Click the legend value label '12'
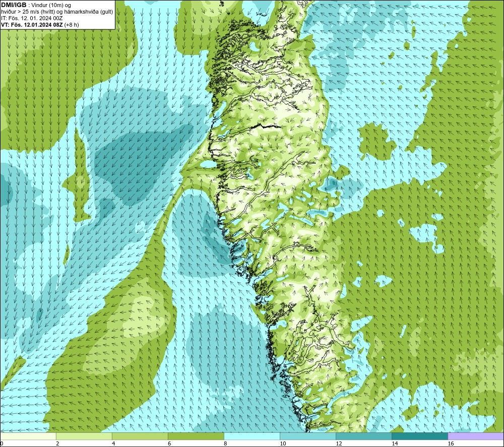The height and width of the screenshot is (447, 504). coord(339,444)
